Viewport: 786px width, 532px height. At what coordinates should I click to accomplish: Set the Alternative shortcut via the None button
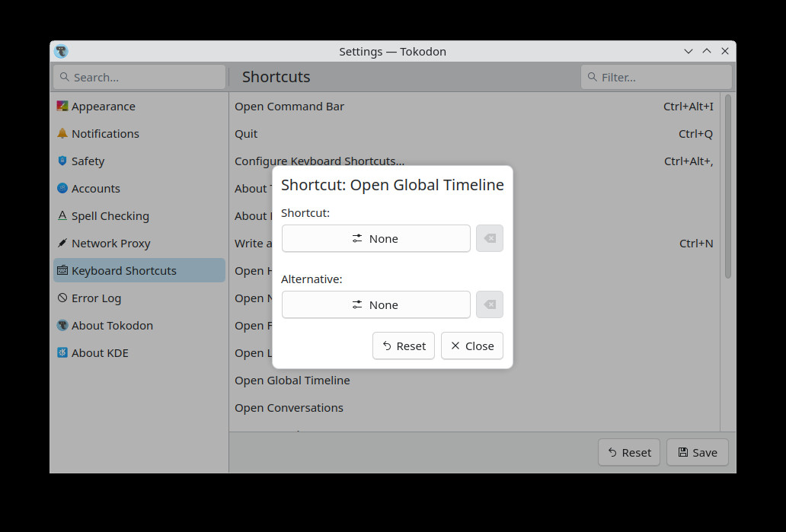click(x=376, y=304)
